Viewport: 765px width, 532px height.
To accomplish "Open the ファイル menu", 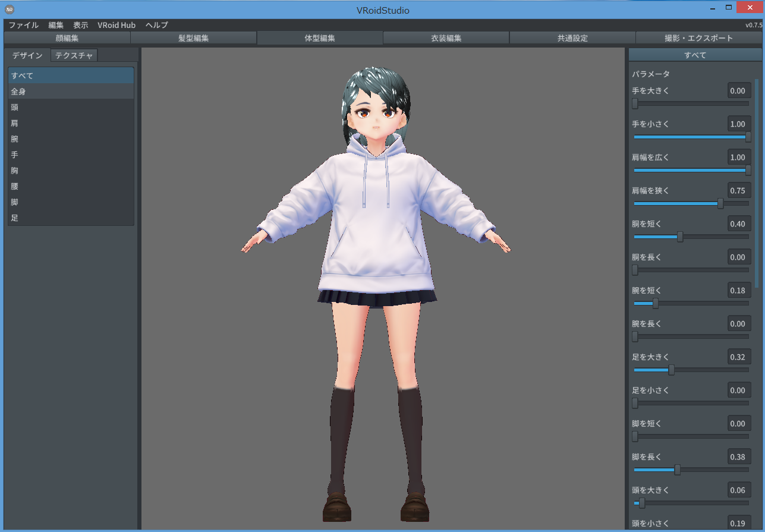I will pos(24,25).
